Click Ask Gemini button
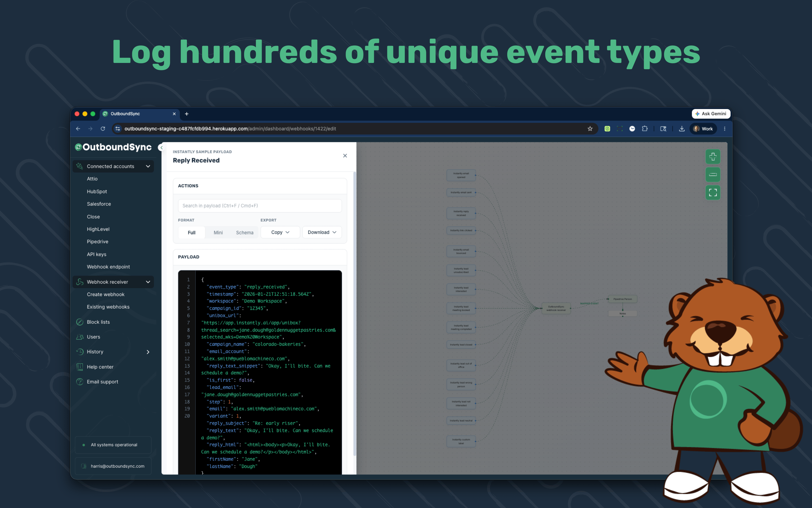 pos(711,113)
